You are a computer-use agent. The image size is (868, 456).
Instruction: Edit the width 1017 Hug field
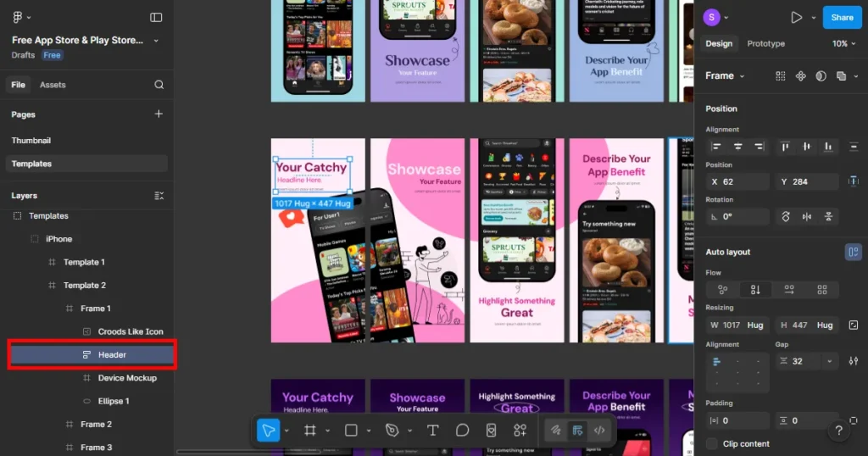coord(737,325)
